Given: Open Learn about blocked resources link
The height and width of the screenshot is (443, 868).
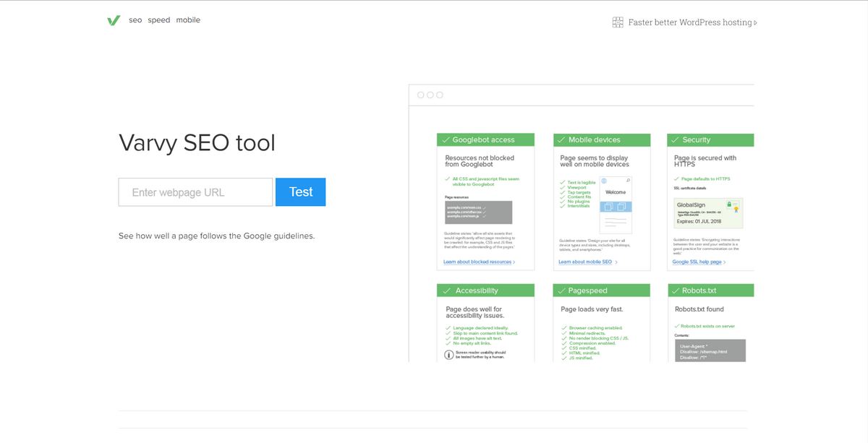Looking at the screenshot, I should 479,262.
